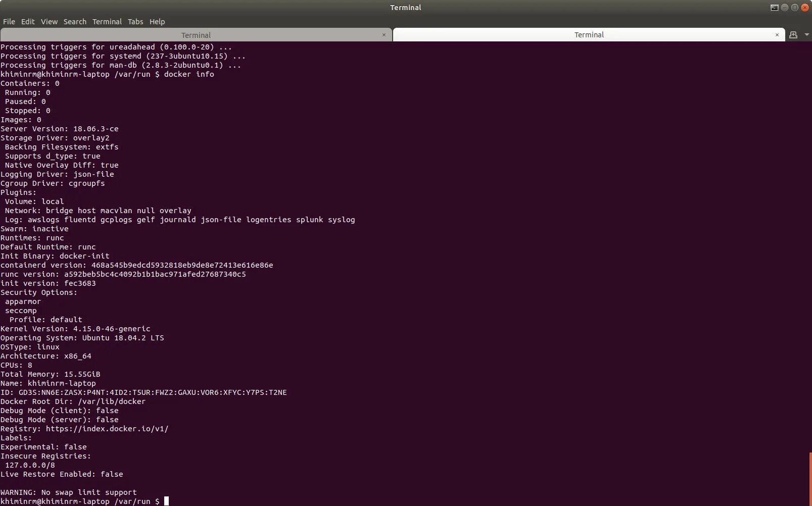Viewport: 812px width, 506px height.
Task: Click 'init version: fec3683' line
Action: coord(48,283)
